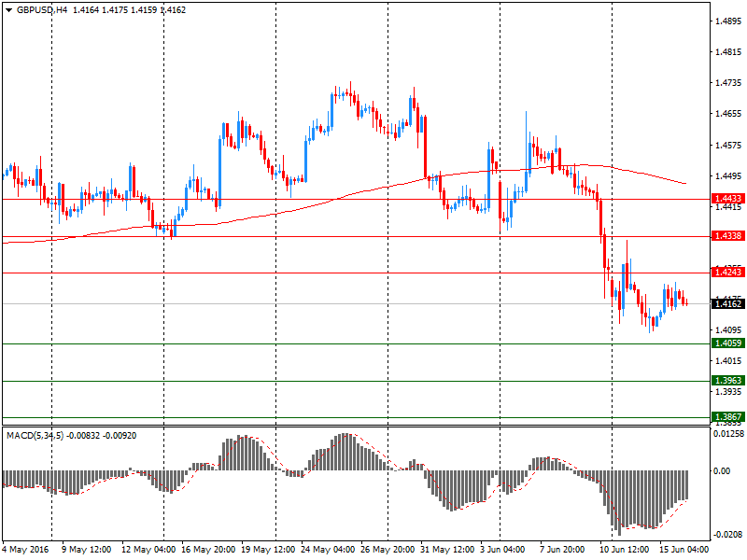Click the 12 May 04:00 time label
Viewport: 747px width, 560px height.
click(148, 550)
